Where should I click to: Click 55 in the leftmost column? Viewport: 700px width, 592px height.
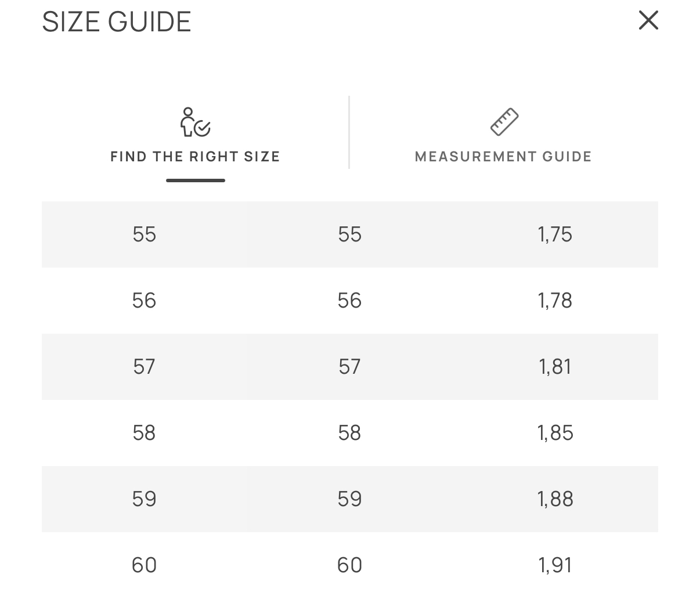(x=144, y=234)
